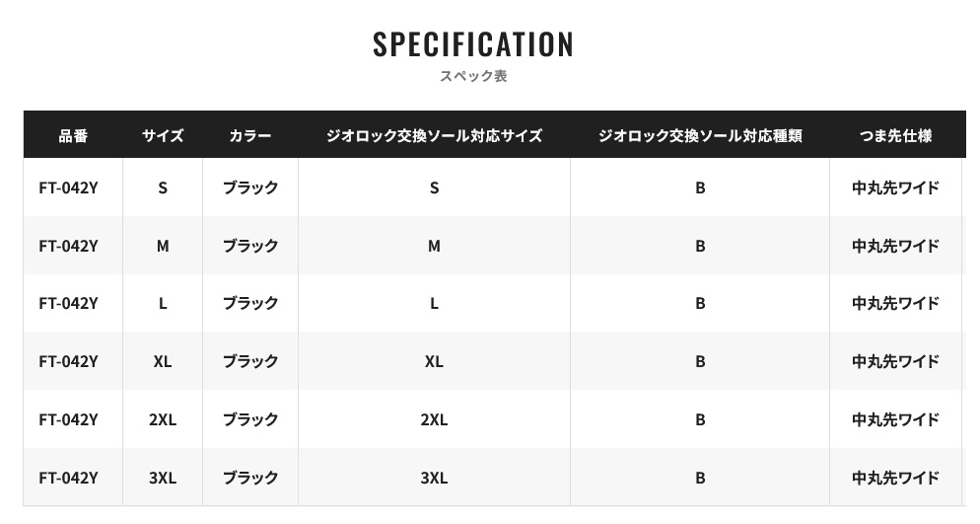This screenshot has height=524, width=980.
Task: Click the sole size 2XL cell
Action: click(434, 419)
